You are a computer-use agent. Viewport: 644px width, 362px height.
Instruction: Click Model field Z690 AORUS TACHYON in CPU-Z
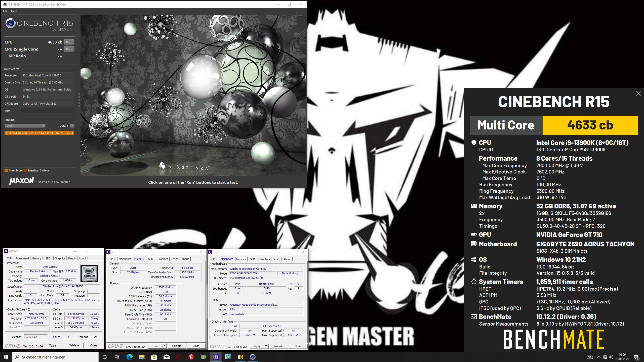tap(253, 273)
